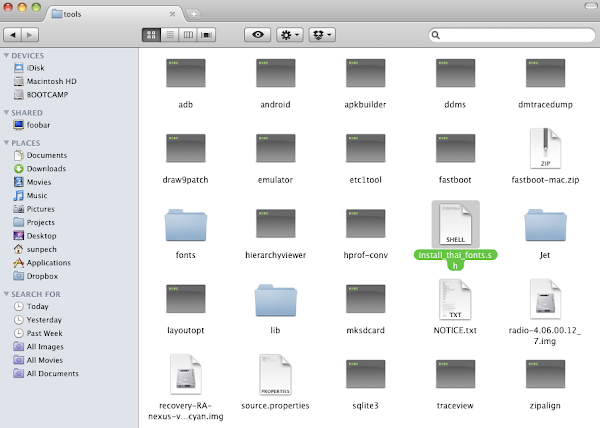
Task: Select the android executable icon
Action: point(276,73)
